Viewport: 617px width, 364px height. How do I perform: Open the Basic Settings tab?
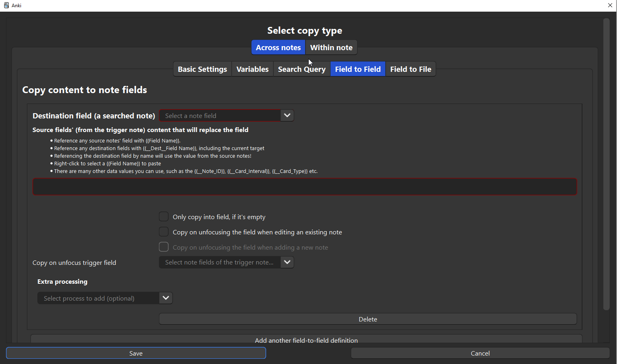pos(202,69)
